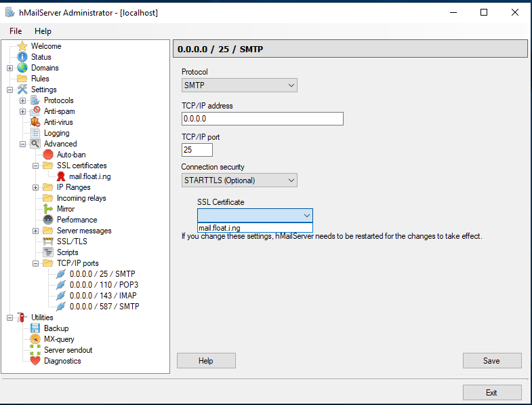Click the Protocols icon in tree
This screenshot has height=405, width=532.
[x=35, y=100]
